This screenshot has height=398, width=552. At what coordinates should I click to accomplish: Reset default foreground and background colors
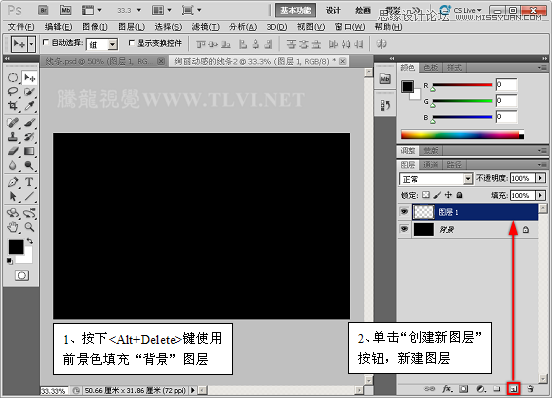(x=10, y=261)
